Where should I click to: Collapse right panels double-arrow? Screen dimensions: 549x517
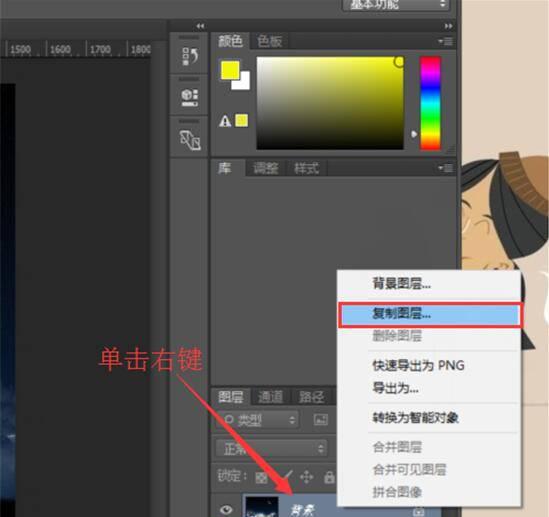[x=448, y=26]
